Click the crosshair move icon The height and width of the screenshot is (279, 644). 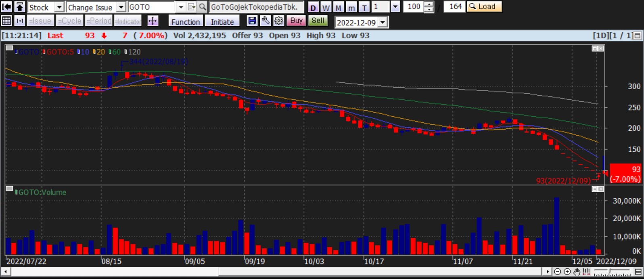(153, 21)
